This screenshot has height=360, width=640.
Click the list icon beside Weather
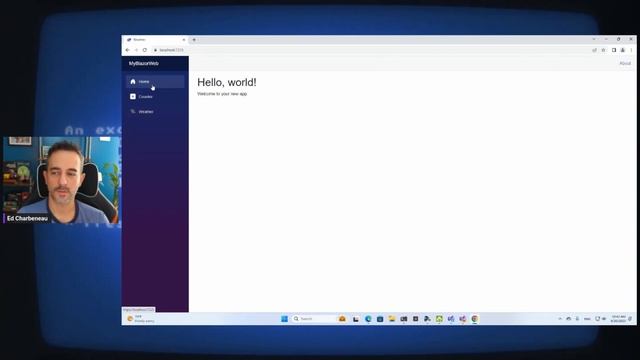coord(133,111)
